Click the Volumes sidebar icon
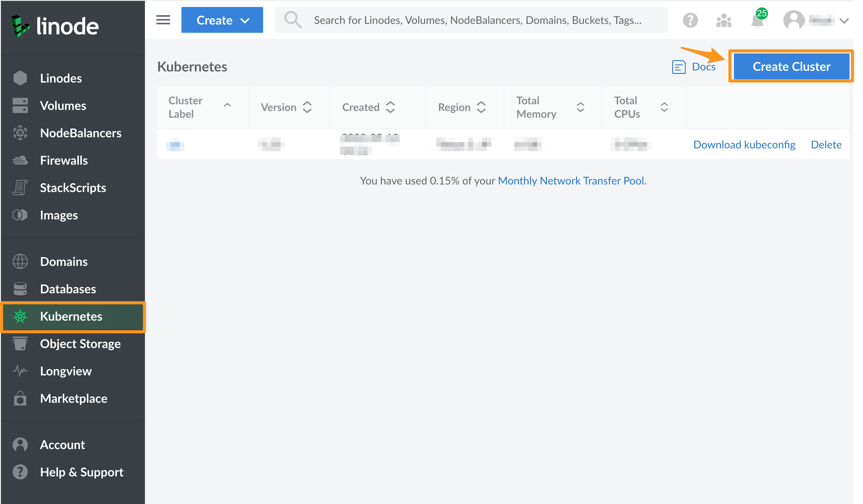863x504 pixels. [20, 105]
